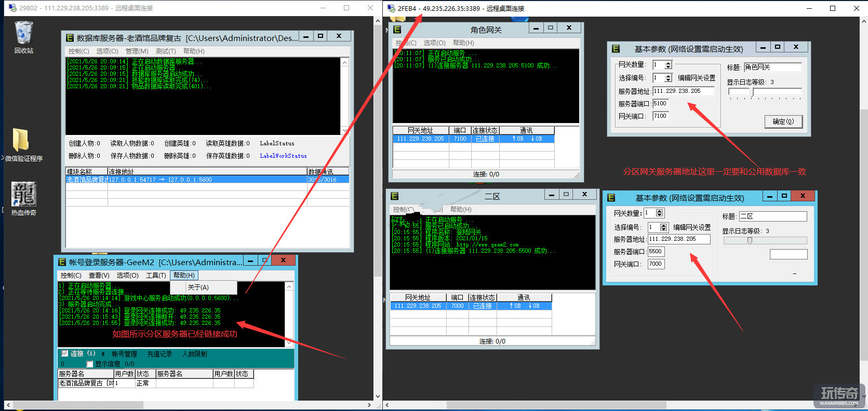
Task: Click E icon of lower 基本参数 dialog
Action: point(611,198)
